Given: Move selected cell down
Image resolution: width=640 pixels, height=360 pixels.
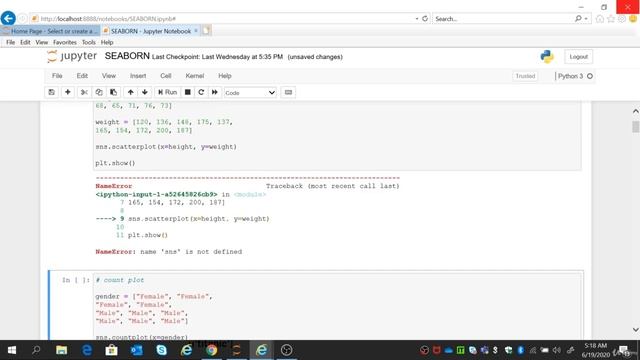Looking at the screenshot, I should tap(145, 92).
